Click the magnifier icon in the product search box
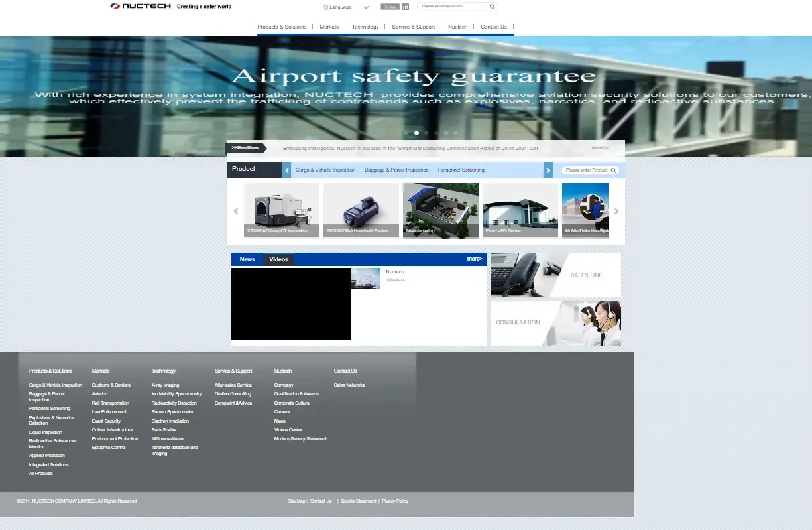 [614, 170]
